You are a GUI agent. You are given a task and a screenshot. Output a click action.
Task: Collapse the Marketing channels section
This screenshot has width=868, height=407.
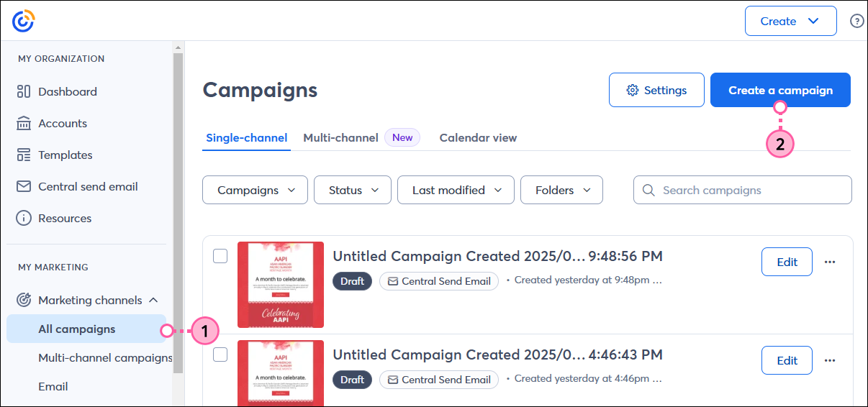pos(153,300)
